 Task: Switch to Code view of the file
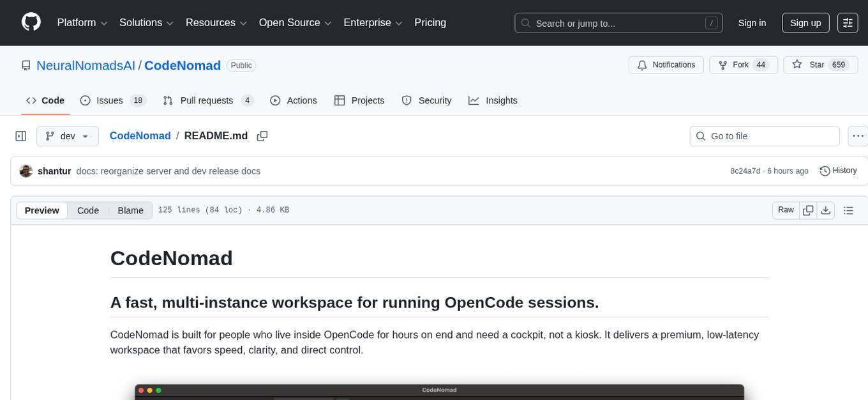coord(88,210)
